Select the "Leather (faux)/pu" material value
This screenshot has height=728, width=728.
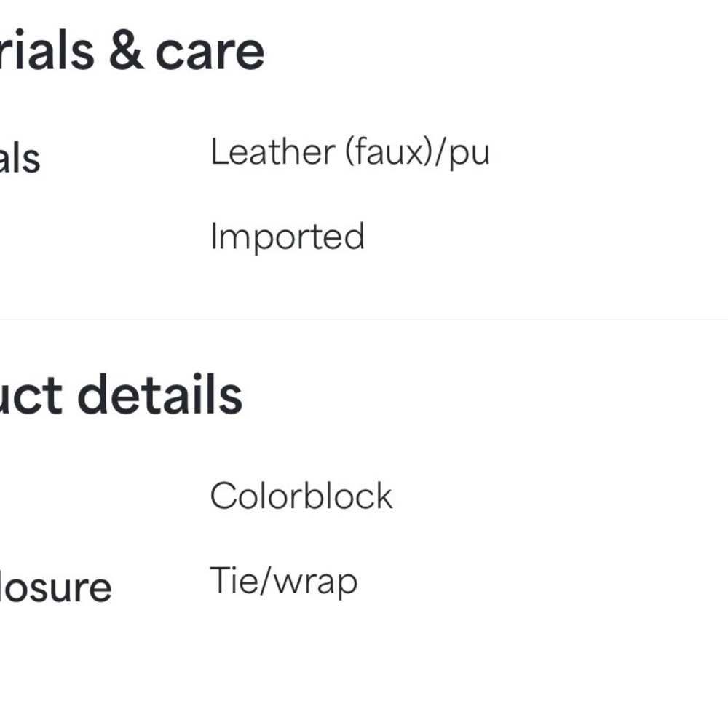pos(350,152)
